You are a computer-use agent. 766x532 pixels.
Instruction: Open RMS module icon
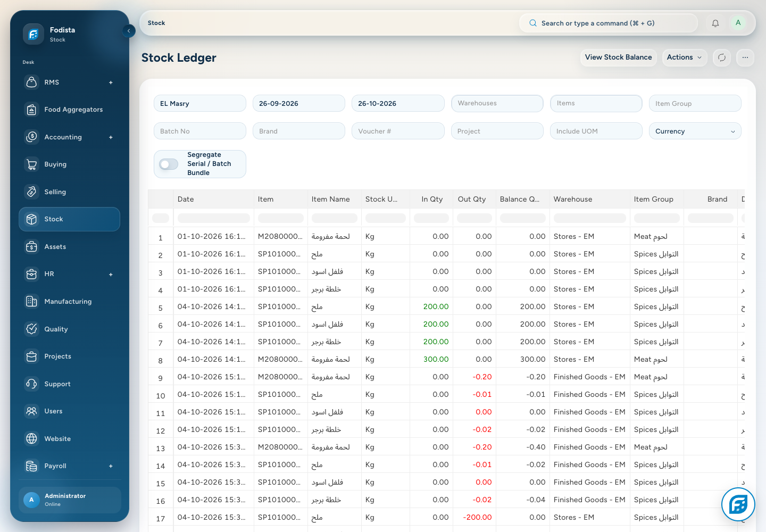tap(32, 82)
